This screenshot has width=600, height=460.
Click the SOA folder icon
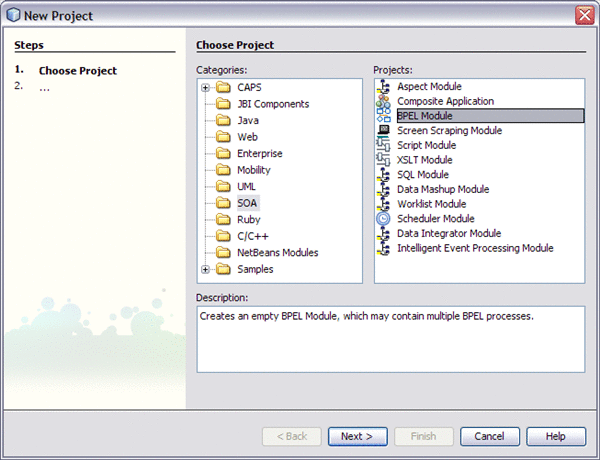pos(223,203)
